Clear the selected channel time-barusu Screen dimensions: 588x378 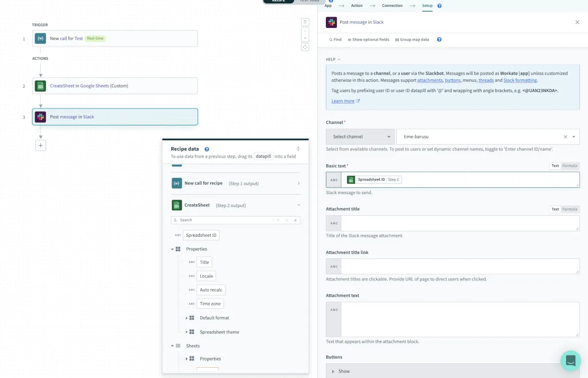point(565,137)
